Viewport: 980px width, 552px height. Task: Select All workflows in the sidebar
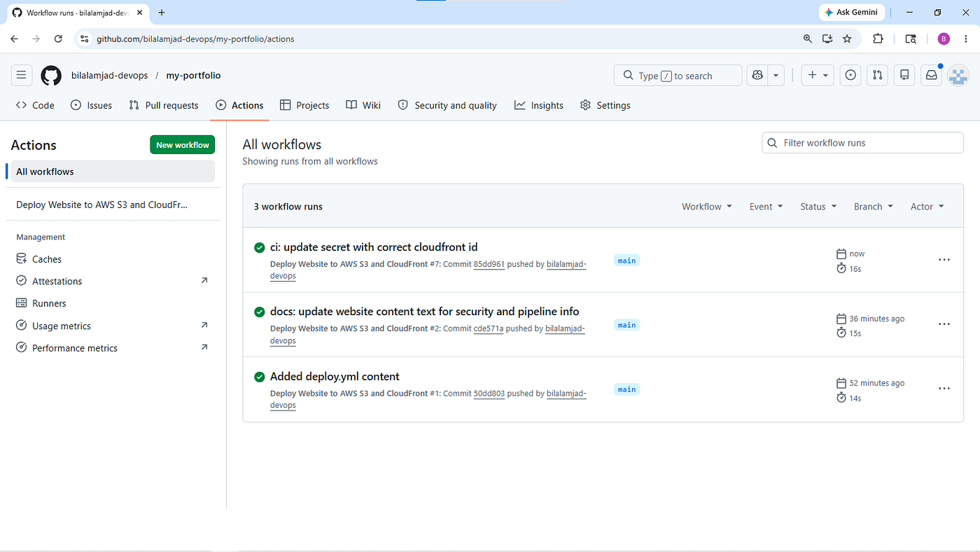point(113,172)
